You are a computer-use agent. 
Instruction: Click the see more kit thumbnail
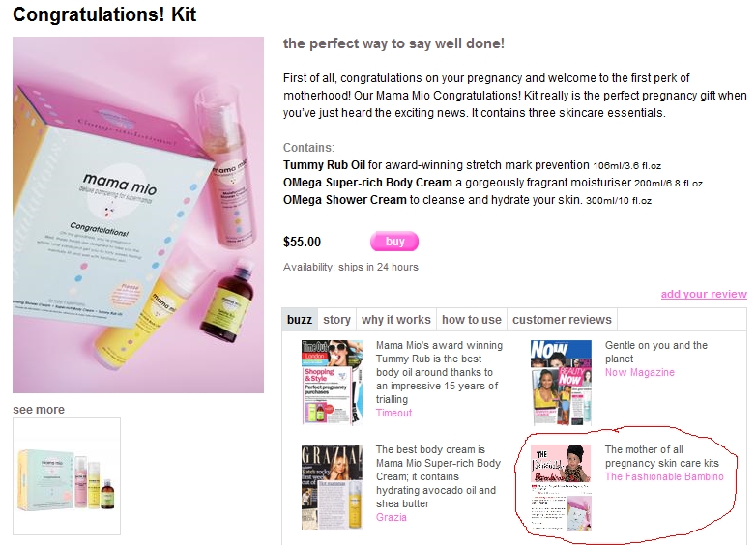[x=67, y=476]
